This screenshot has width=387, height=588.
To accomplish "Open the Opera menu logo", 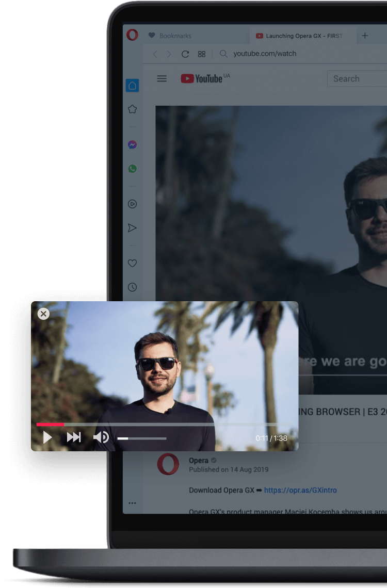I will click(132, 35).
